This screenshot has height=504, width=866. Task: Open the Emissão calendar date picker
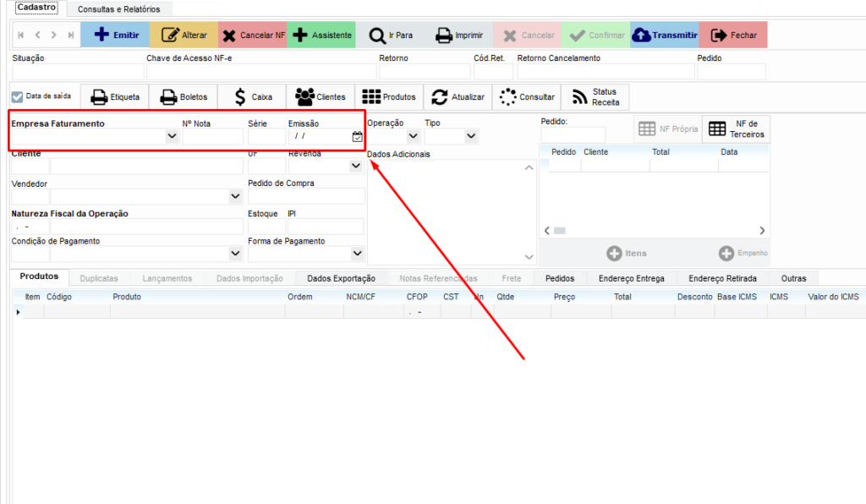[x=357, y=136]
